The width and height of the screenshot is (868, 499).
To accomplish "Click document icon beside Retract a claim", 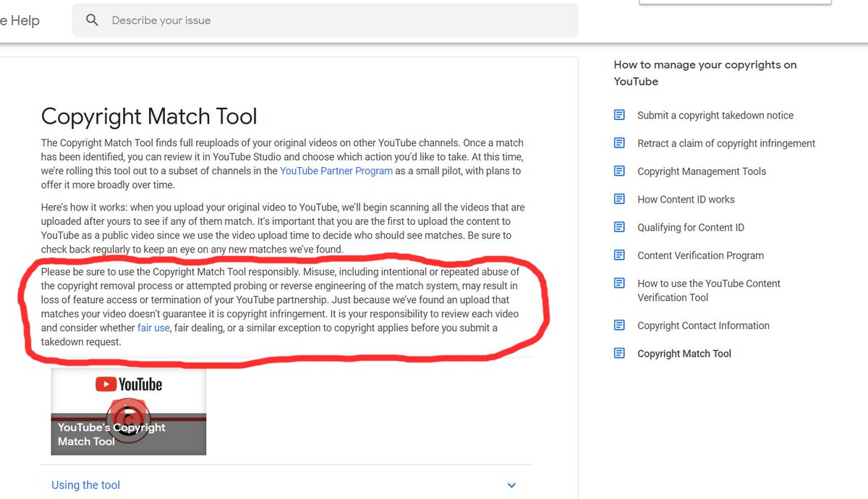I will click(x=619, y=143).
